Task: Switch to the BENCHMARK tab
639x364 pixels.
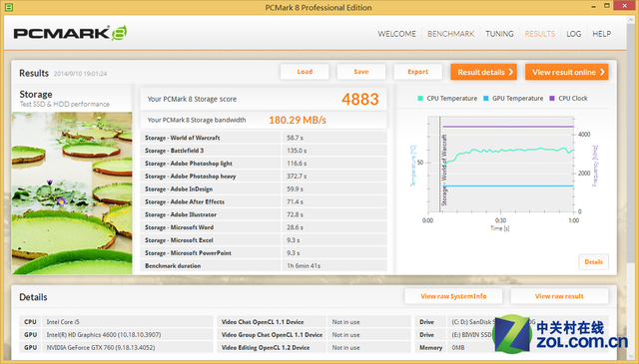Action: [x=450, y=34]
